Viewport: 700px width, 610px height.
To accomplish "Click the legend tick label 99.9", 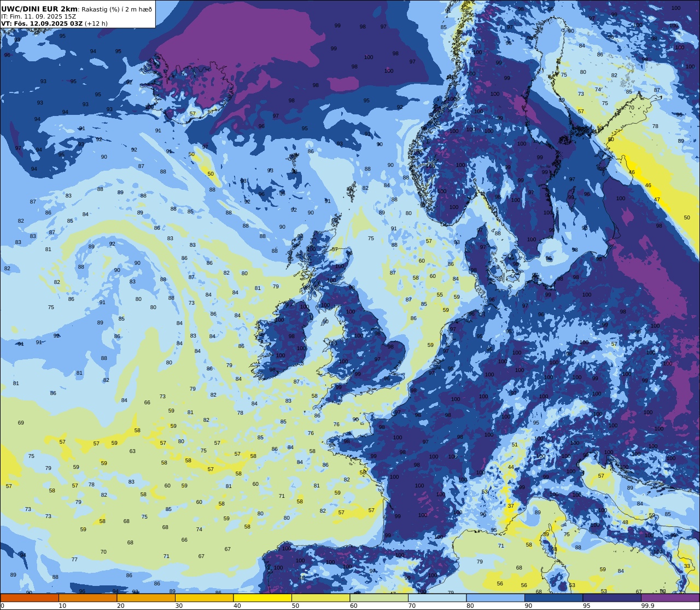I will click(649, 606).
